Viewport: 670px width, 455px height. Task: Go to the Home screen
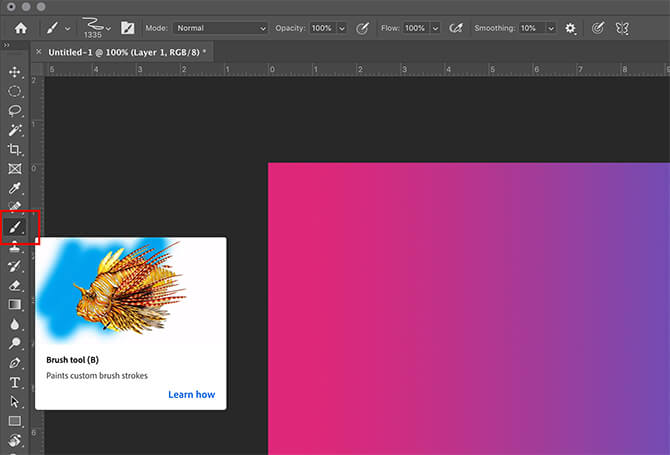coord(20,28)
